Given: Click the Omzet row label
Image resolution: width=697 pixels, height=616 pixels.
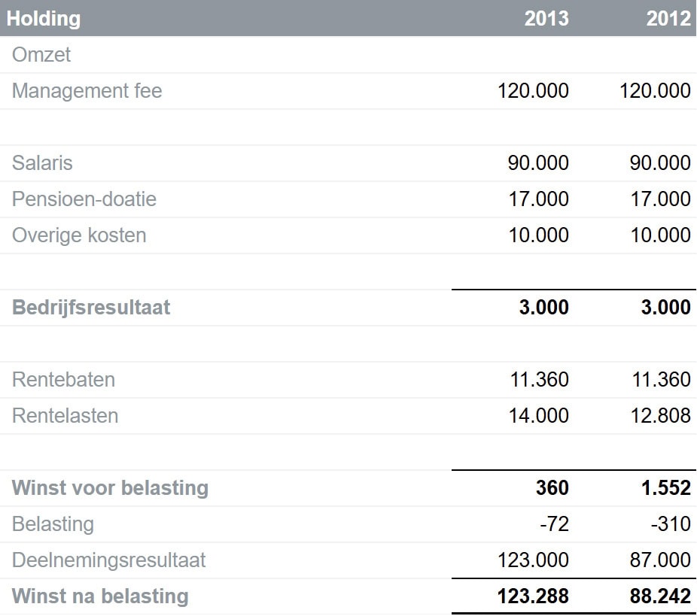Looking at the screenshot, I should [x=41, y=55].
